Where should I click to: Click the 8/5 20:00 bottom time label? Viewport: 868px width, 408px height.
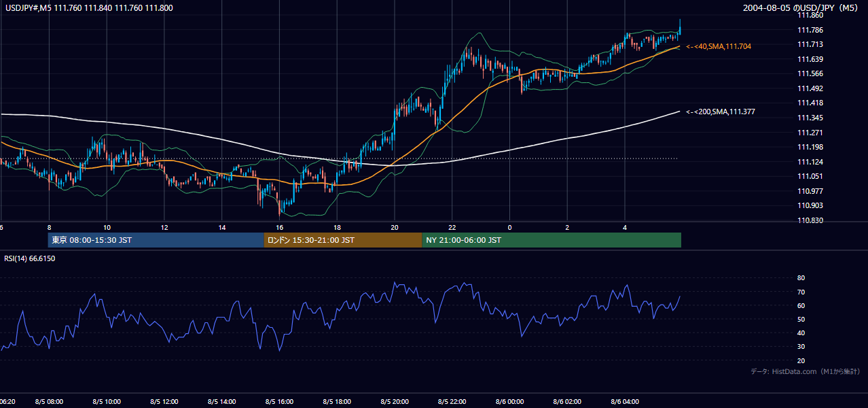tap(395, 402)
